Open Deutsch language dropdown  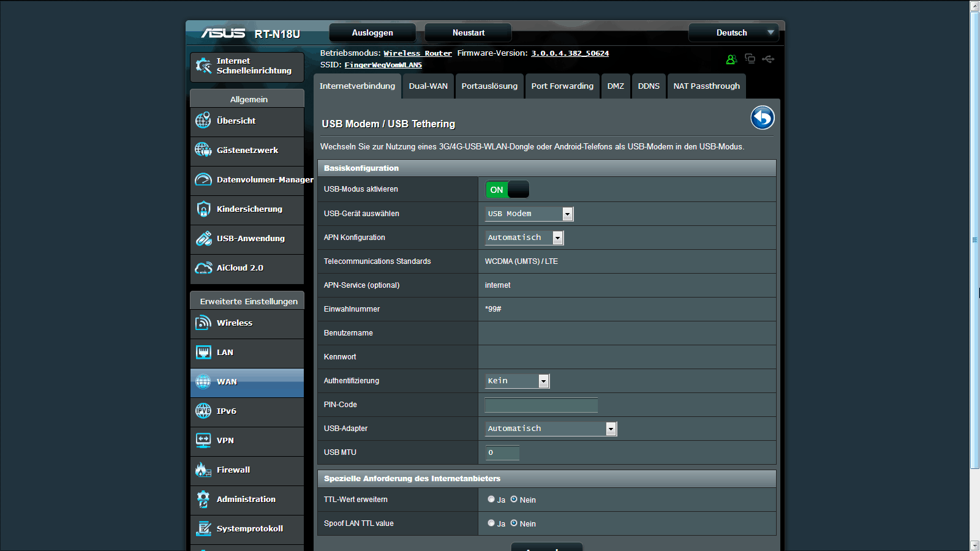coord(734,32)
